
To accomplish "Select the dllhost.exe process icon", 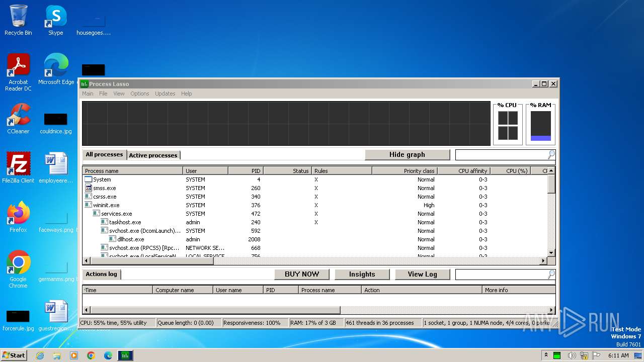I will [113, 239].
